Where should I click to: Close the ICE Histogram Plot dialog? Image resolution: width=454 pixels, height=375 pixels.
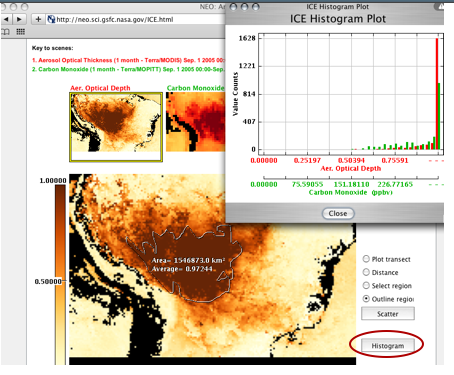(x=338, y=213)
